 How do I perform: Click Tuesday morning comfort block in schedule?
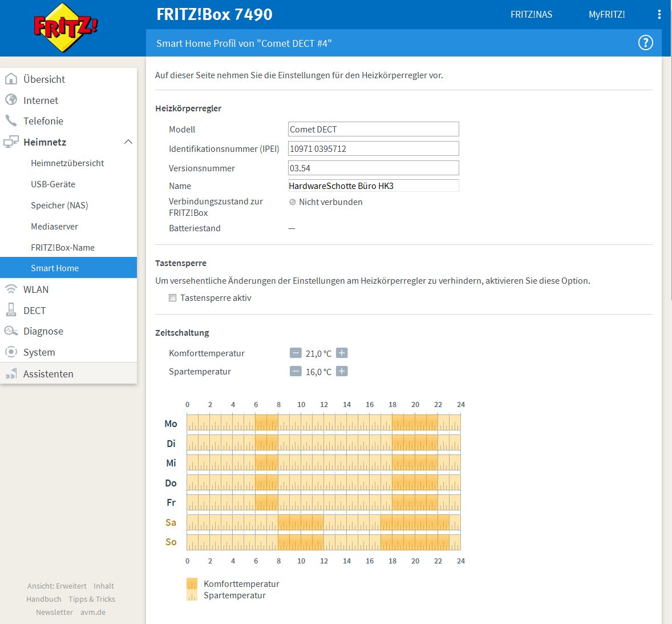point(266,442)
